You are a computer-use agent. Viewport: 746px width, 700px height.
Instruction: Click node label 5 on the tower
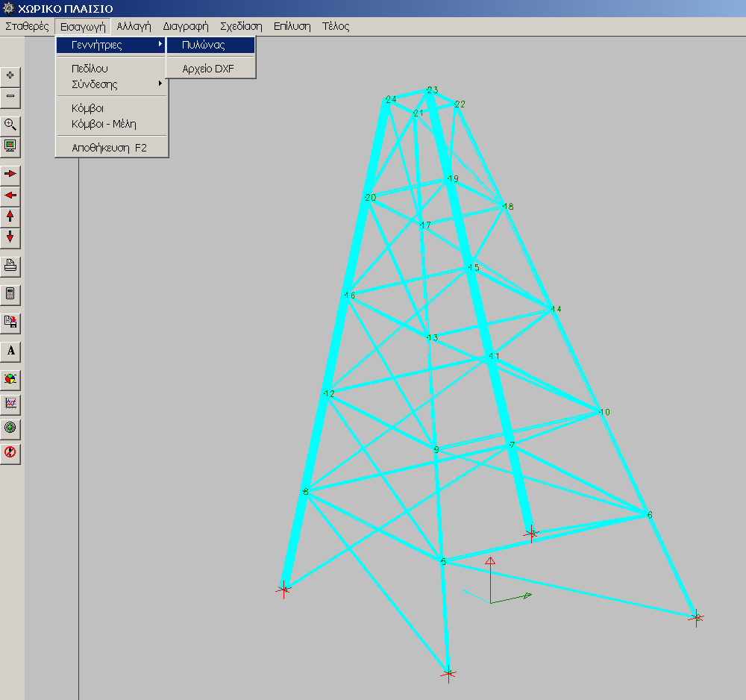pos(443,561)
